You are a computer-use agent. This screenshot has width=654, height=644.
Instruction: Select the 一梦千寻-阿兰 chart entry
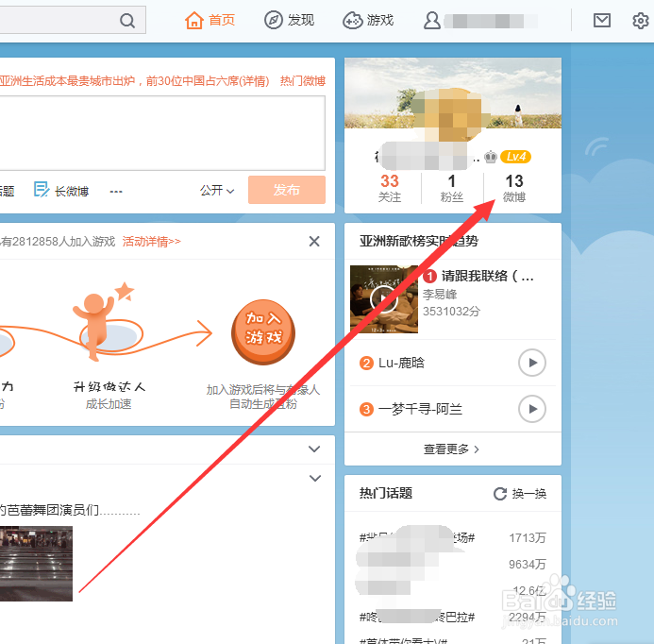(420, 409)
